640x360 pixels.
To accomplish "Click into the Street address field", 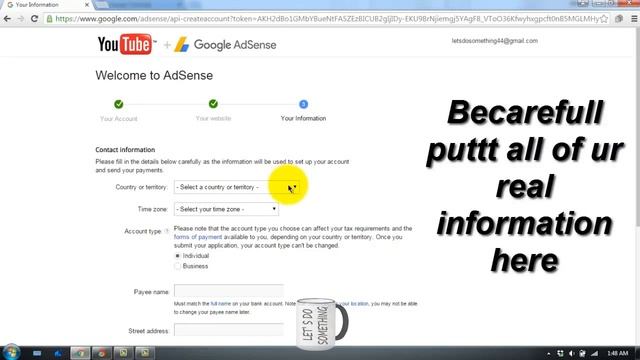I will point(229,330).
